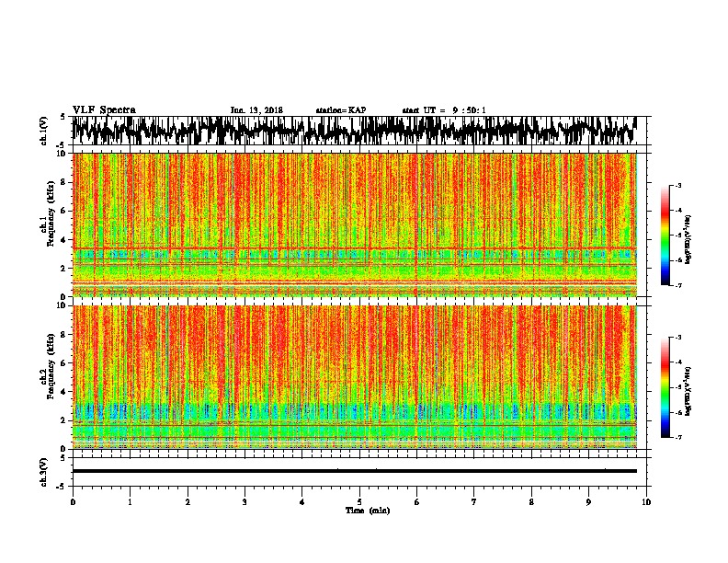The height and width of the screenshot is (563, 728).
Task: Click the ch.2 "Frequency (kHz)" axis label
Action: [x=51, y=366]
